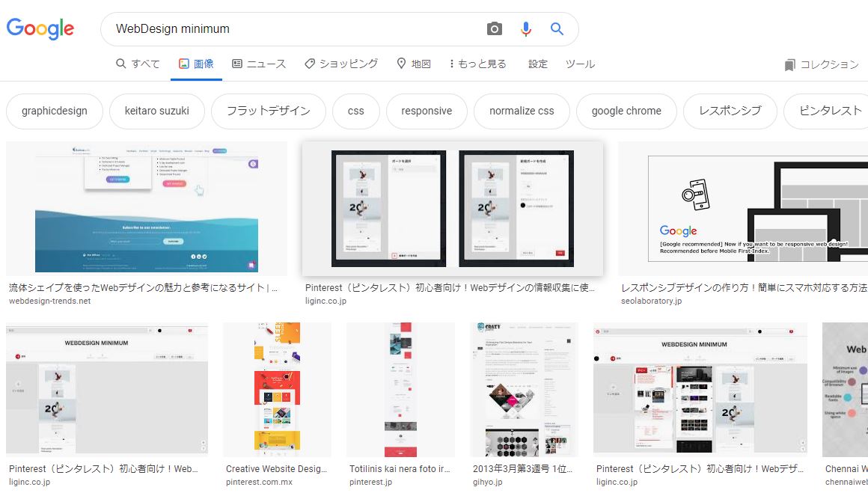Open the 2013年3月第3週号 article thumbnail
This screenshot has height=496, width=868.
pos(524,390)
